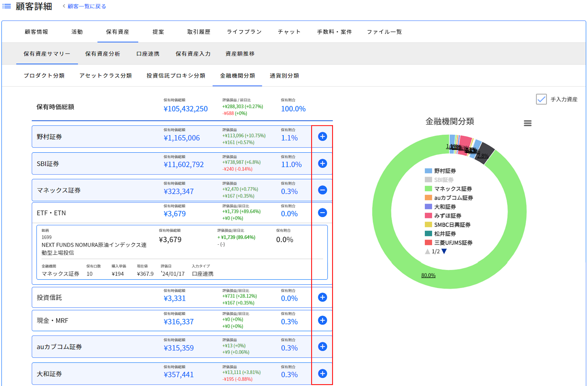Switch to プロダクト分類 view
Screen dimensions: 588x386
tap(44, 76)
